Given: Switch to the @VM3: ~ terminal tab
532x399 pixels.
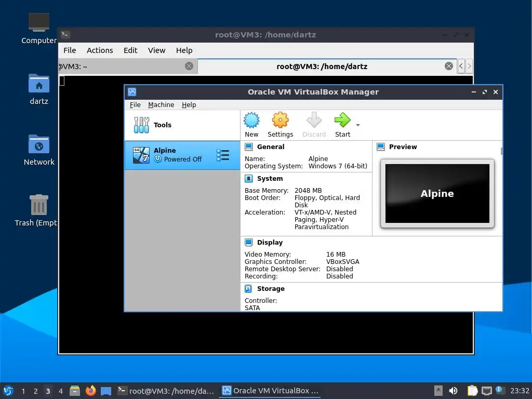Looking at the screenshot, I should [128, 66].
